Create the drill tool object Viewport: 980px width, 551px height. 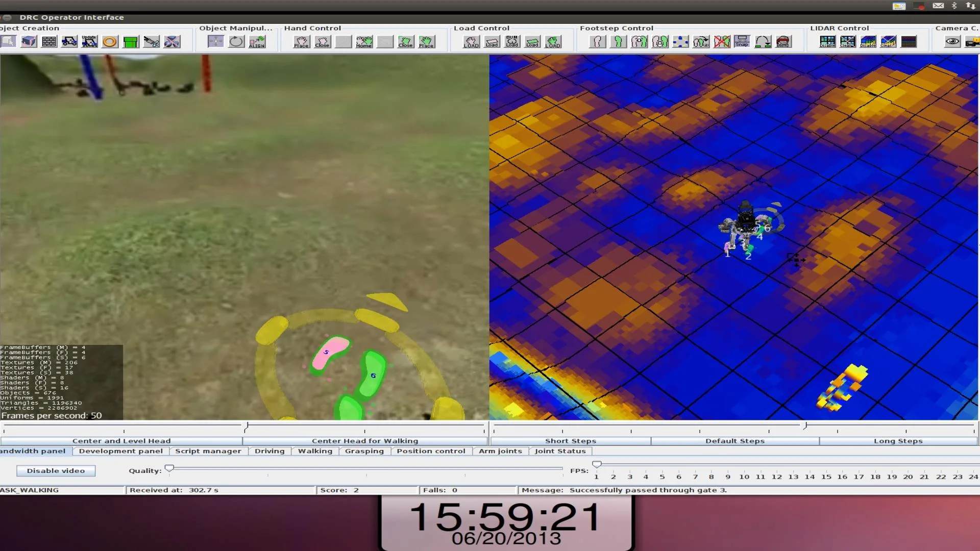152,41
